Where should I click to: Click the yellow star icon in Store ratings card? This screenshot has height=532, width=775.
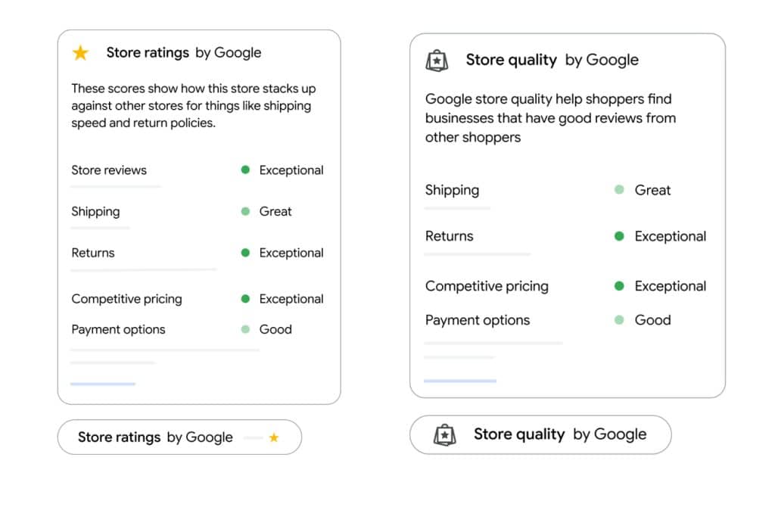coord(80,53)
